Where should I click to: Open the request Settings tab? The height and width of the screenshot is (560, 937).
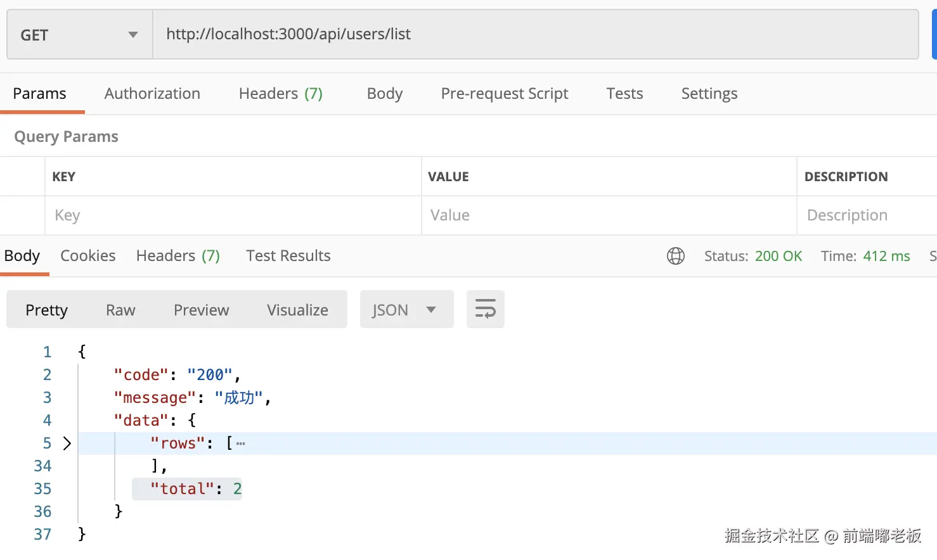click(709, 94)
